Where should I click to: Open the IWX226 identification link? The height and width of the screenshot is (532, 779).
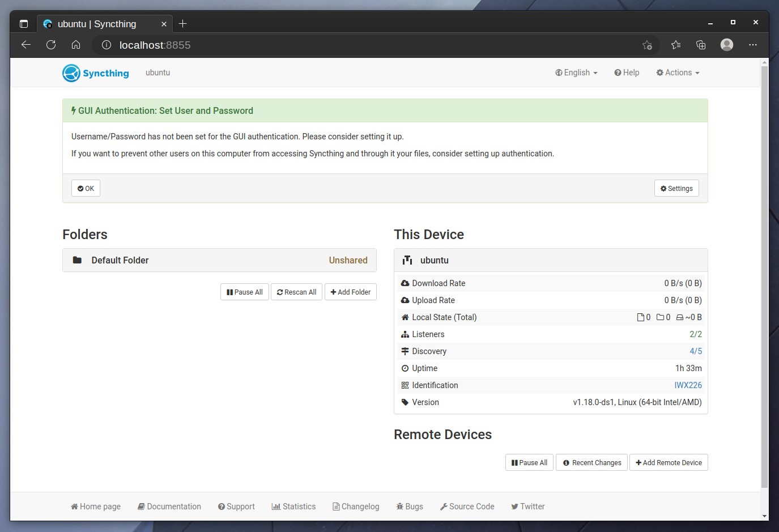pos(688,385)
